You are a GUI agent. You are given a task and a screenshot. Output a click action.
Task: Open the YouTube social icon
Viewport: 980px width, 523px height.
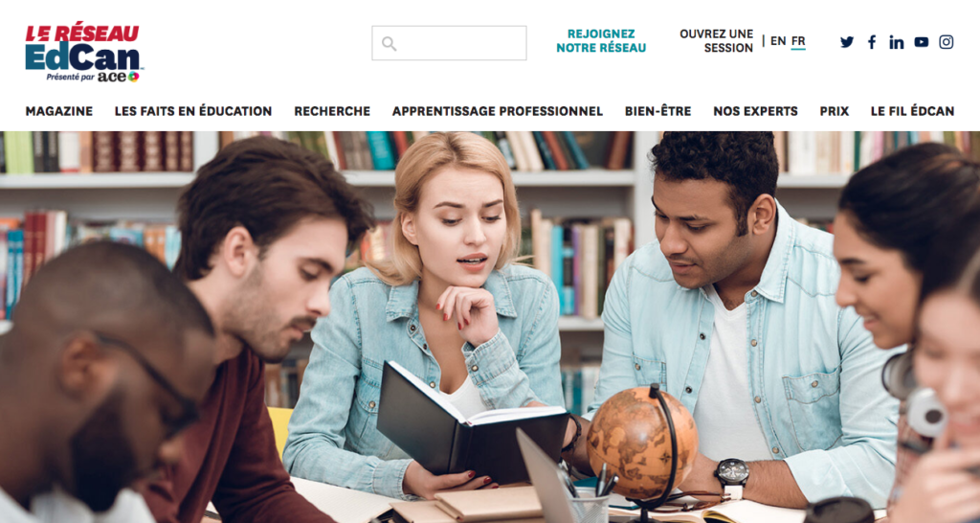click(x=922, y=42)
